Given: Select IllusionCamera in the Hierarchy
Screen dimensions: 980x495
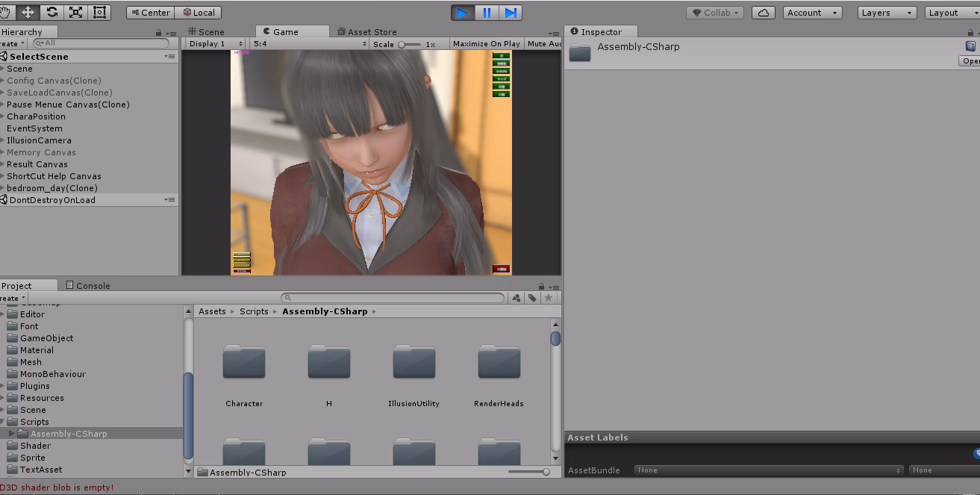Looking at the screenshot, I should [x=39, y=140].
